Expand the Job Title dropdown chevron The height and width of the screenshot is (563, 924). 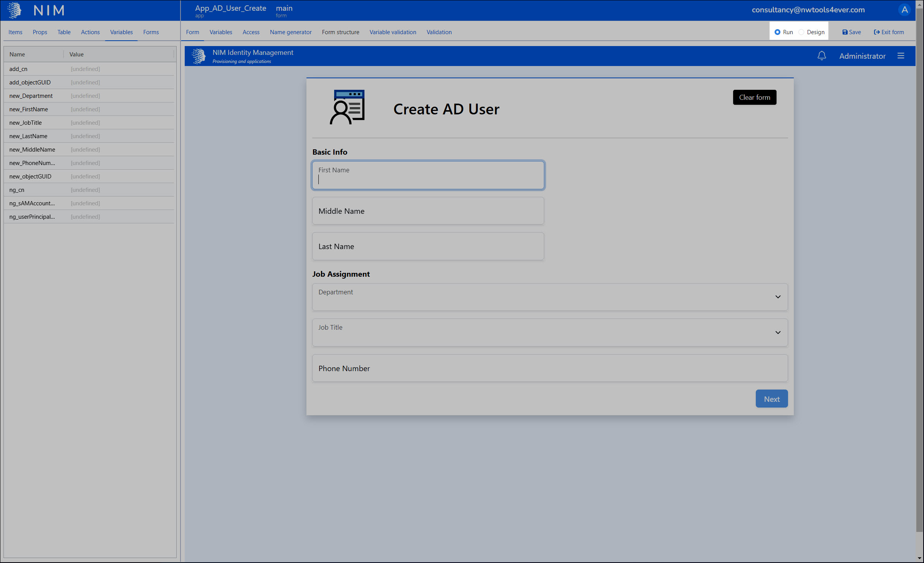[778, 333]
